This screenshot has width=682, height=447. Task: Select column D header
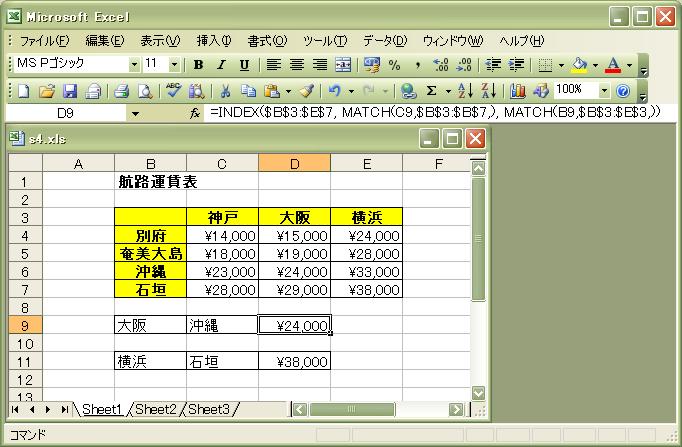pos(294,164)
